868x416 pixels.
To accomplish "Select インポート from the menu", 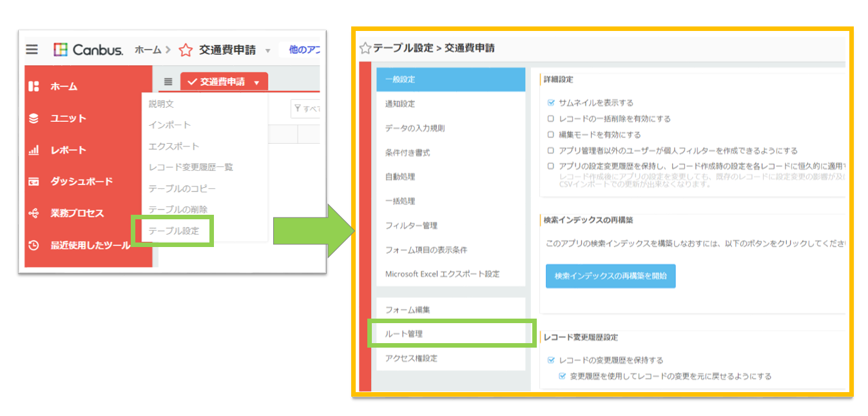I will [169, 124].
